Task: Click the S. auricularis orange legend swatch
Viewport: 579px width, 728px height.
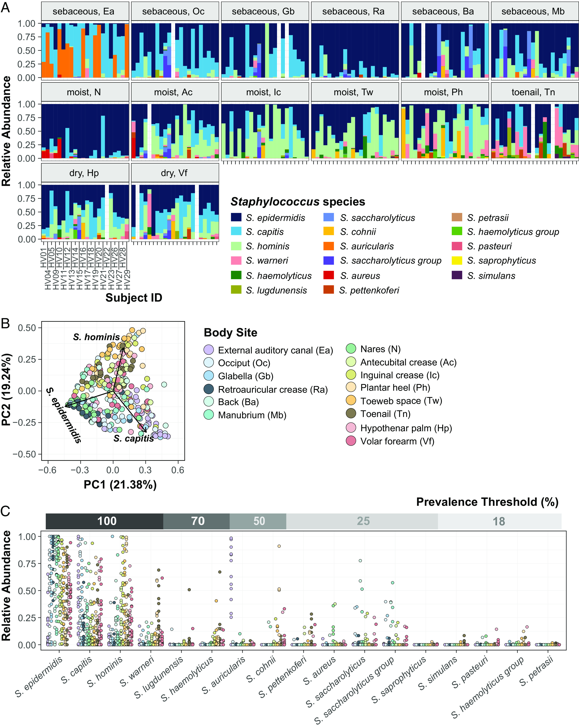Action: click(329, 245)
